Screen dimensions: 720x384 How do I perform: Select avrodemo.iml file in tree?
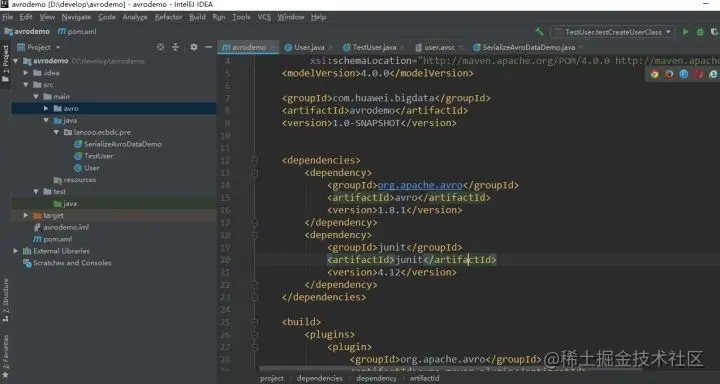point(62,227)
